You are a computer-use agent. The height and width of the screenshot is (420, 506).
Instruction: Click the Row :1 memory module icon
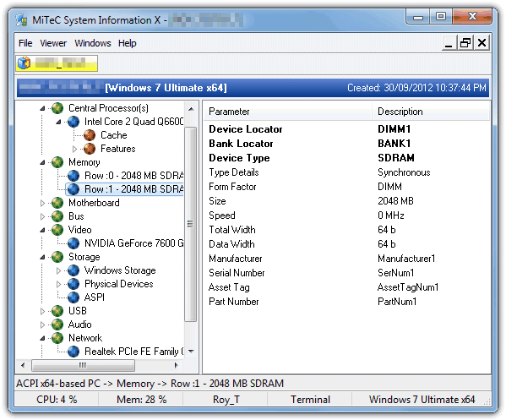(73, 189)
